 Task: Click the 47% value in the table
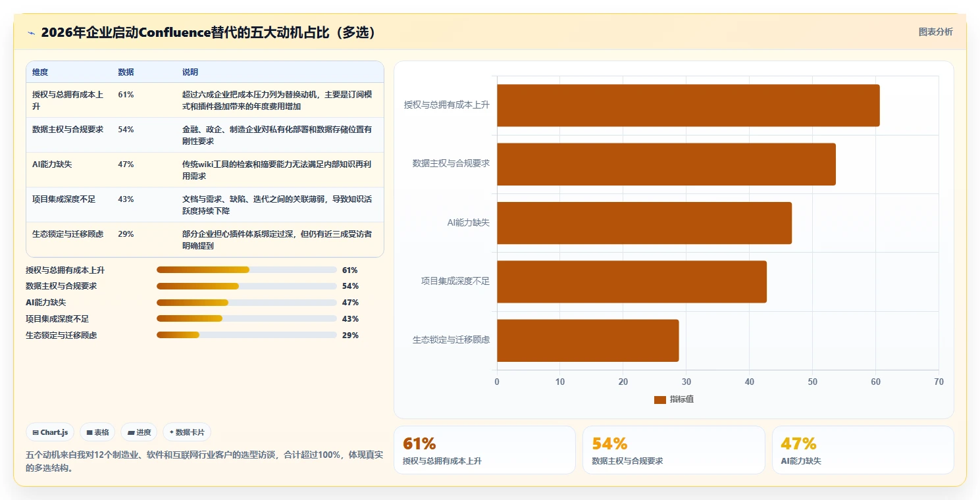[x=126, y=164]
